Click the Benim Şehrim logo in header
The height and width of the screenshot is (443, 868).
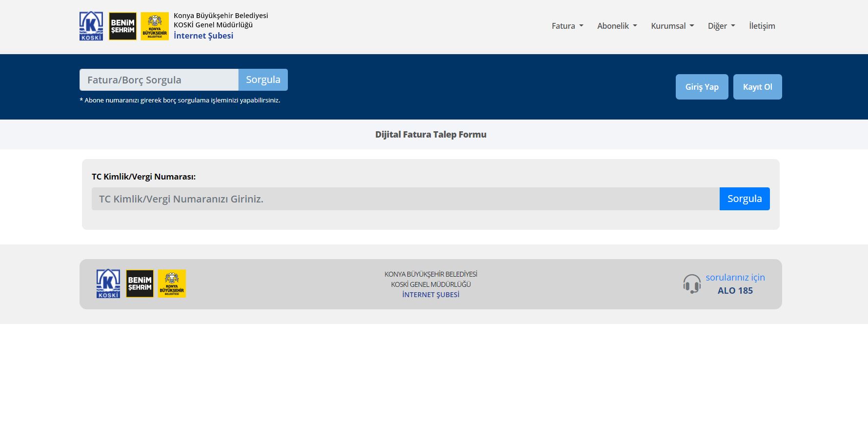tap(122, 26)
